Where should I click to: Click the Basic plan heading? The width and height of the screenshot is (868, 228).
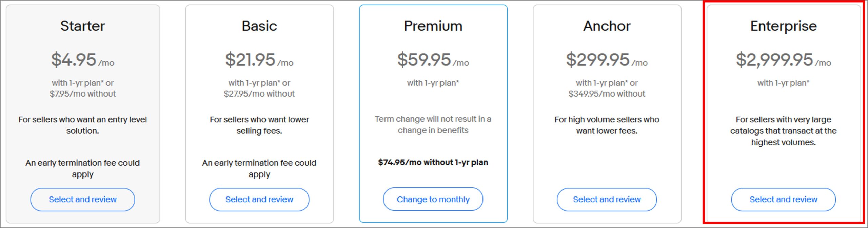[259, 26]
